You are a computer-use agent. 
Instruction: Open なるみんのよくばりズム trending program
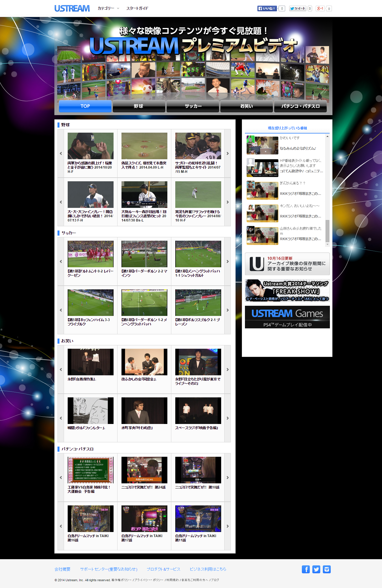(298, 148)
